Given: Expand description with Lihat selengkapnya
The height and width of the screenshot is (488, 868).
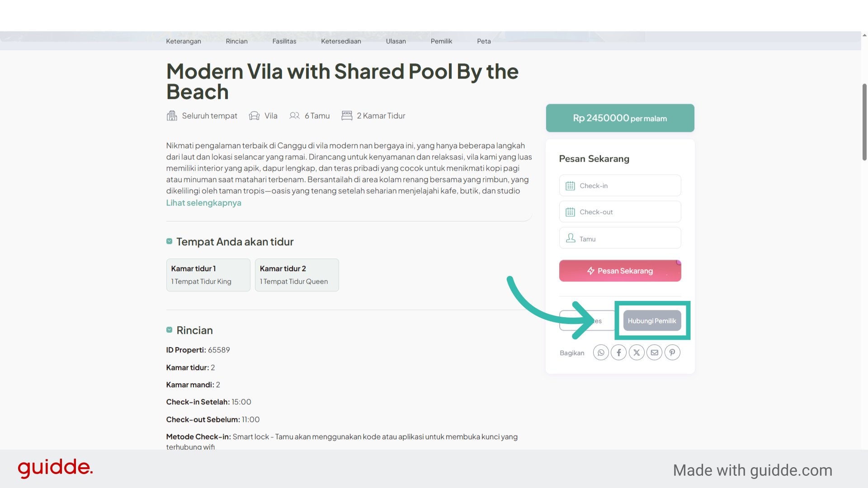Looking at the screenshot, I should pyautogui.click(x=203, y=203).
